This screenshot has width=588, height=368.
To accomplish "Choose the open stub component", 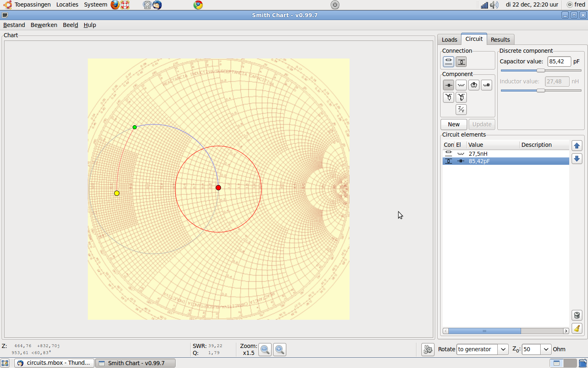I will coord(448,97).
